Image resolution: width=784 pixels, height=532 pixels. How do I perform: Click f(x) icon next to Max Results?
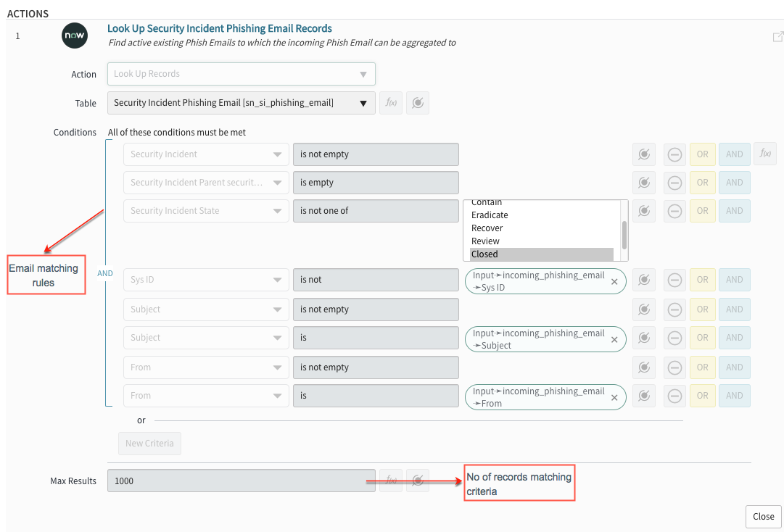tap(391, 481)
